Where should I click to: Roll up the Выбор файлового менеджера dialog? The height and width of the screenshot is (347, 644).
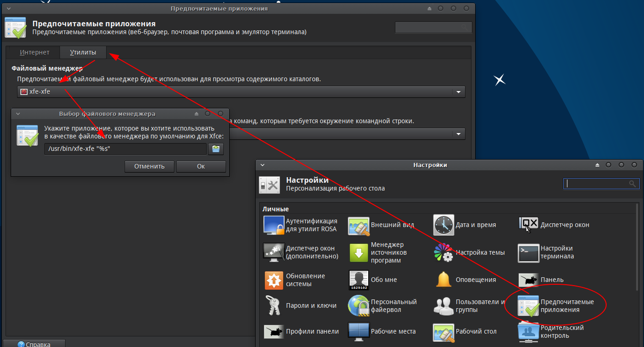point(197,114)
